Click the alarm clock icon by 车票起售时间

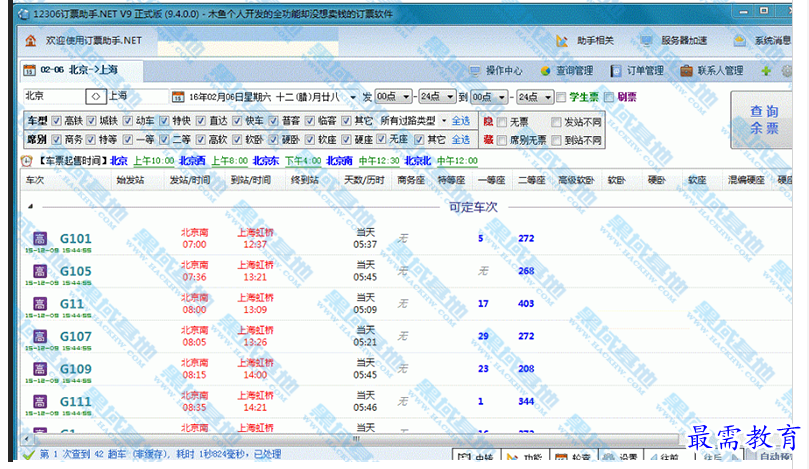click(x=26, y=161)
